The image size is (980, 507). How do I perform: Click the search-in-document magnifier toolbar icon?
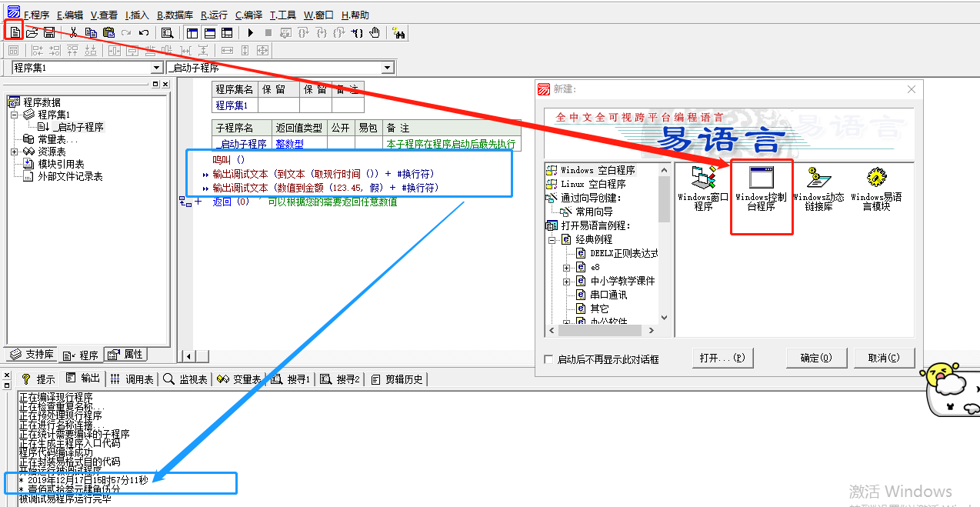pos(167,32)
